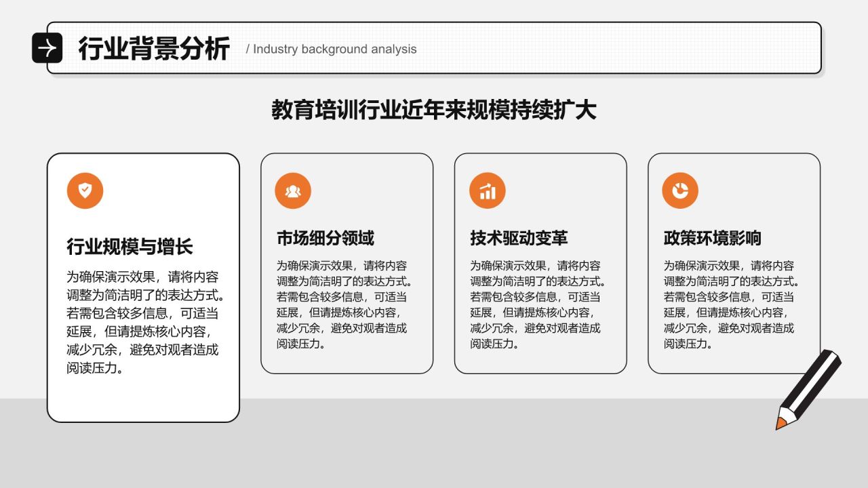Select the orange people group icon

293,190
